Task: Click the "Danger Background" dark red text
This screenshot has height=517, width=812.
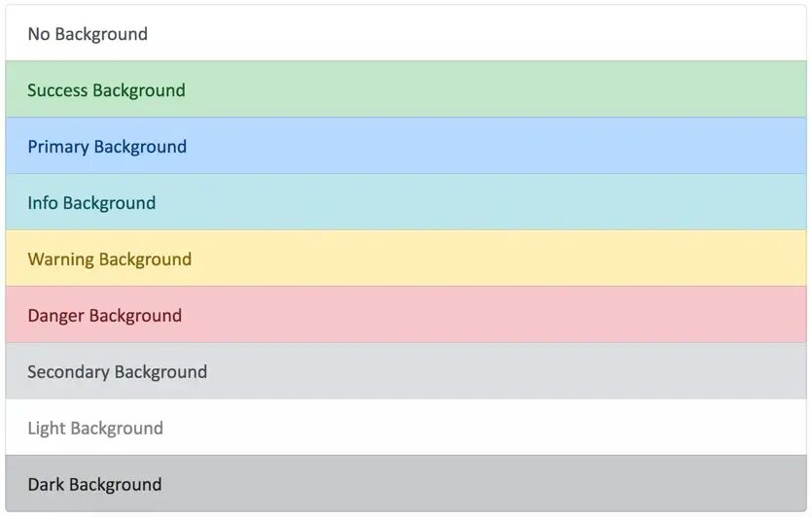Action: click(x=104, y=316)
